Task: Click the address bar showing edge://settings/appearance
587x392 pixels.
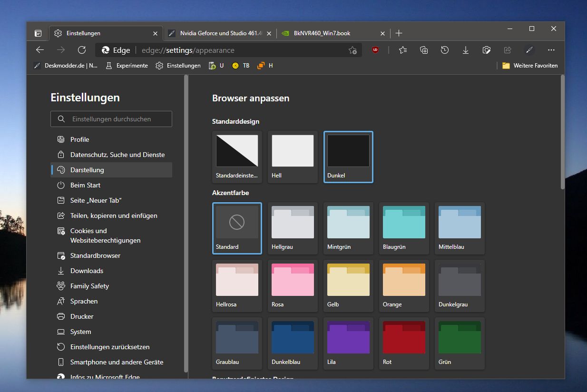Action: (x=228, y=50)
